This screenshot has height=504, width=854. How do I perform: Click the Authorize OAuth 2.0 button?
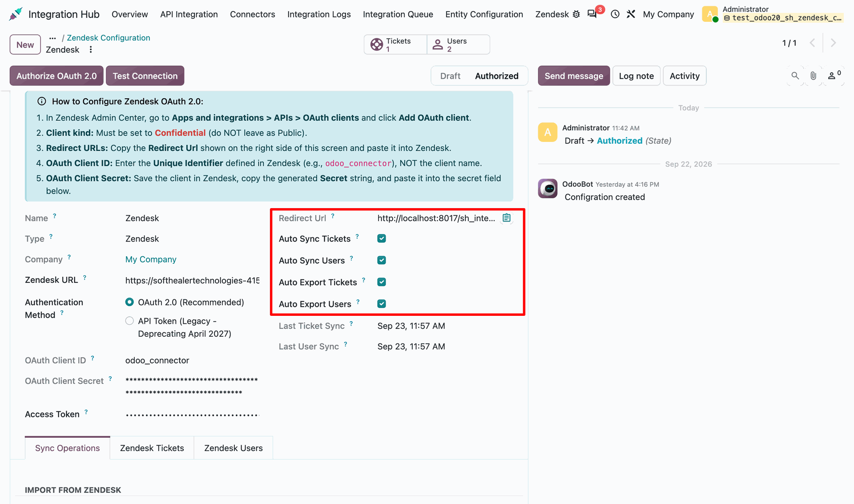click(x=56, y=76)
